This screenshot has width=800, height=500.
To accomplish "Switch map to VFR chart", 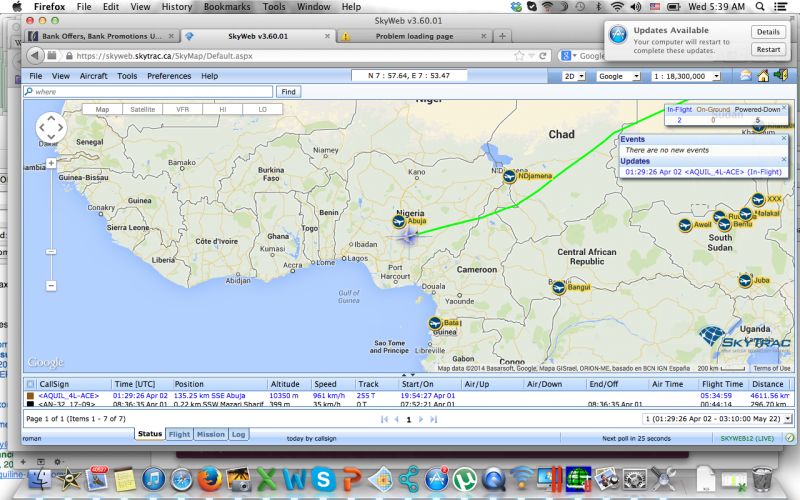I will point(182,109).
